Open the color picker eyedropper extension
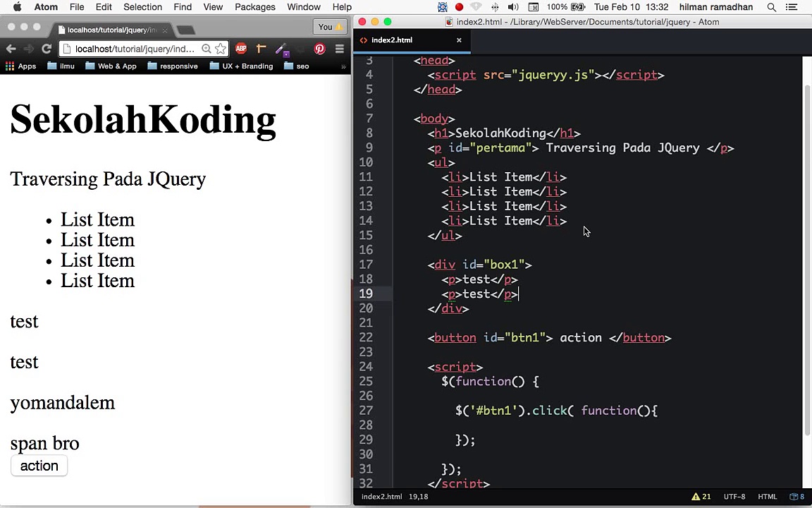 (282, 49)
